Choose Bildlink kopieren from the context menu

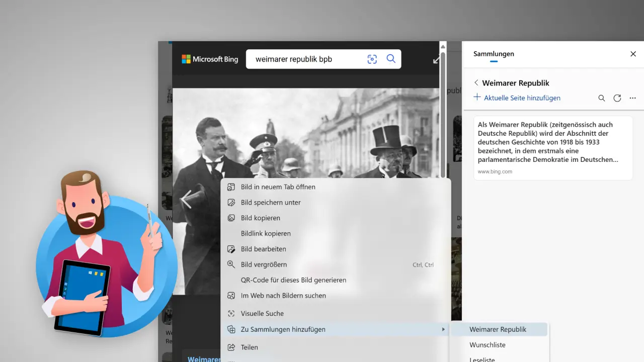tap(266, 233)
